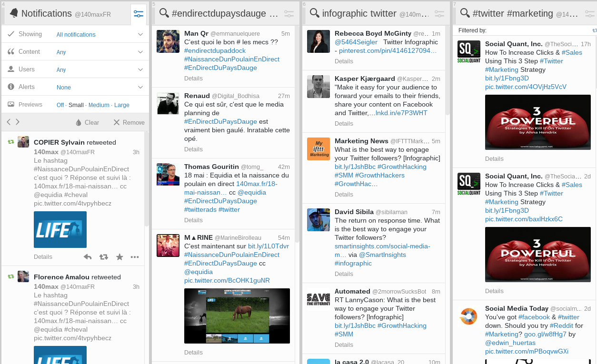The height and width of the screenshot is (364, 597).
Task: Open the #endirectdupaddock hashtag in Man Qr's tweet
Action: coord(215,50)
